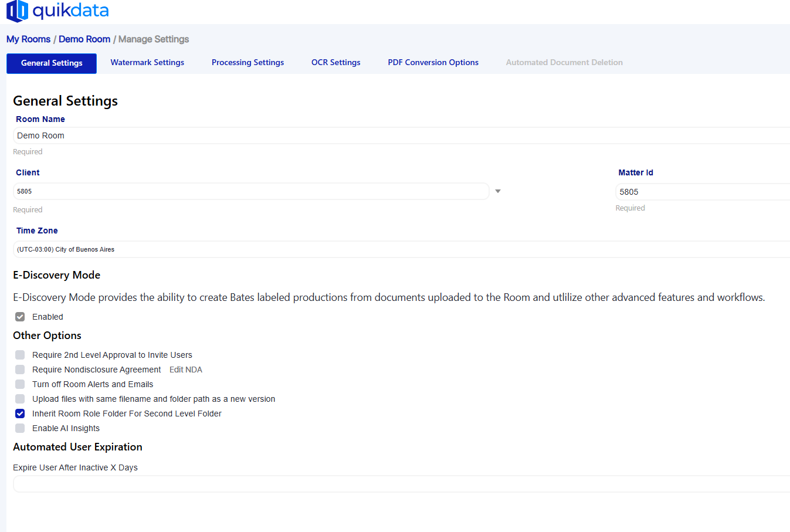790x532 pixels.
Task: Select the OCR Settings tab
Action: (335, 62)
